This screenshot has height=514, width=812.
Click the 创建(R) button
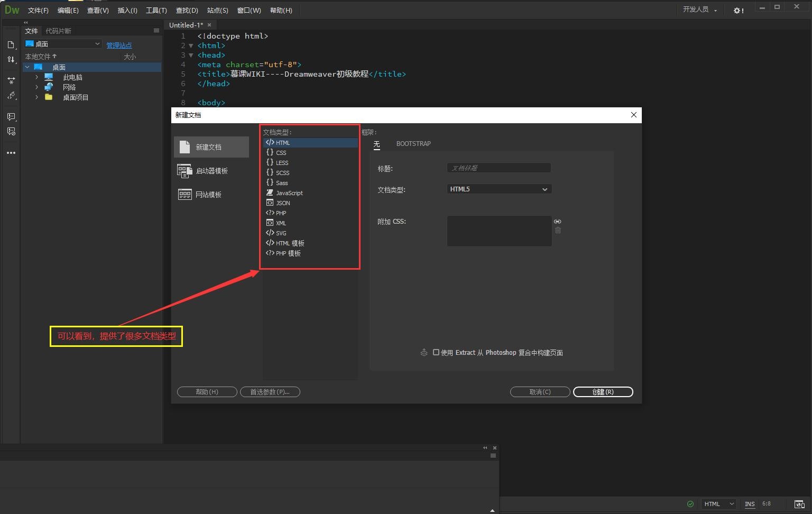603,392
